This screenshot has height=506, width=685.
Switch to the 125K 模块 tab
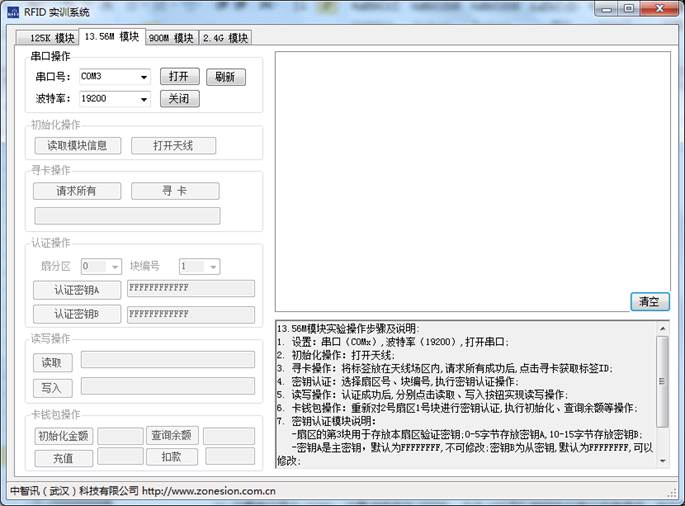click(46, 38)
